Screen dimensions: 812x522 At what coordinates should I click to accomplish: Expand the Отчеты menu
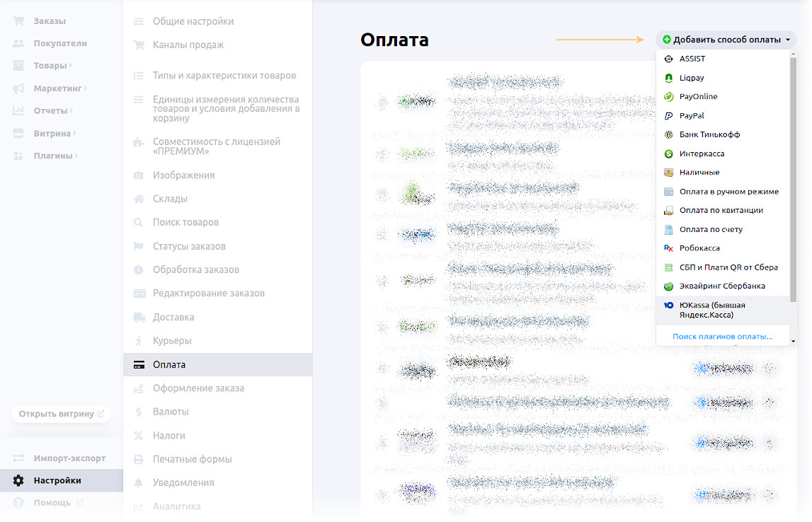[50, 111]
